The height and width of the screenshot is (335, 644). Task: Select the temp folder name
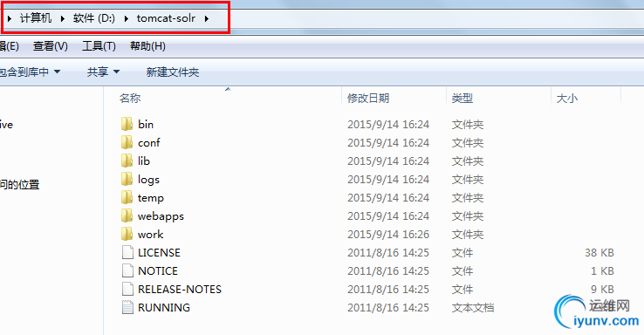[151, 198]
